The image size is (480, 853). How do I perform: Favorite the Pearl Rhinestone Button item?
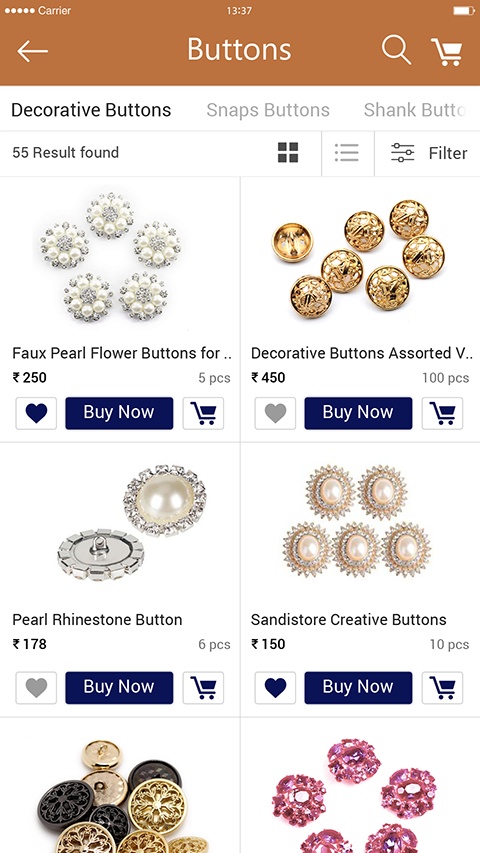click(36, 688)
